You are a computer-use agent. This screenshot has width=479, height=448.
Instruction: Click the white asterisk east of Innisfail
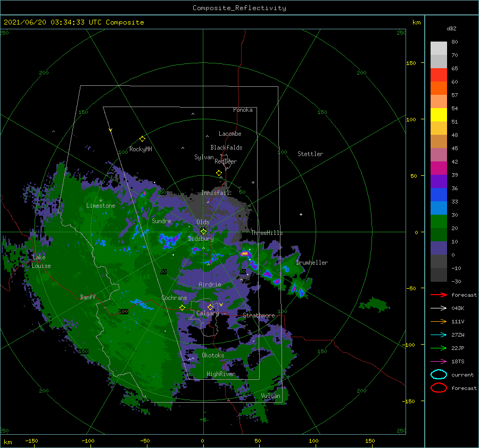(253, 183)
